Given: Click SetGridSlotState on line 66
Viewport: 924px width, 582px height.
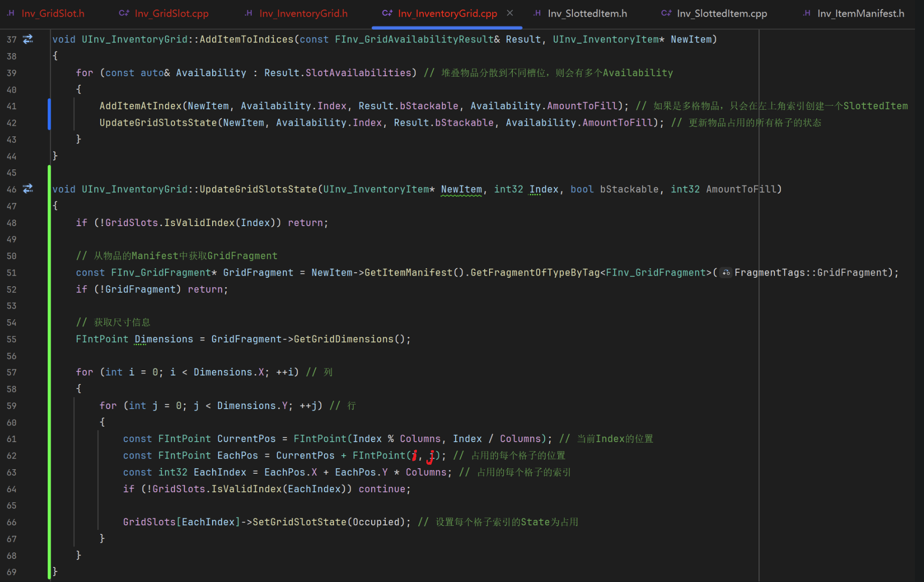Looking at the screenshot, I should pos(299,522).
